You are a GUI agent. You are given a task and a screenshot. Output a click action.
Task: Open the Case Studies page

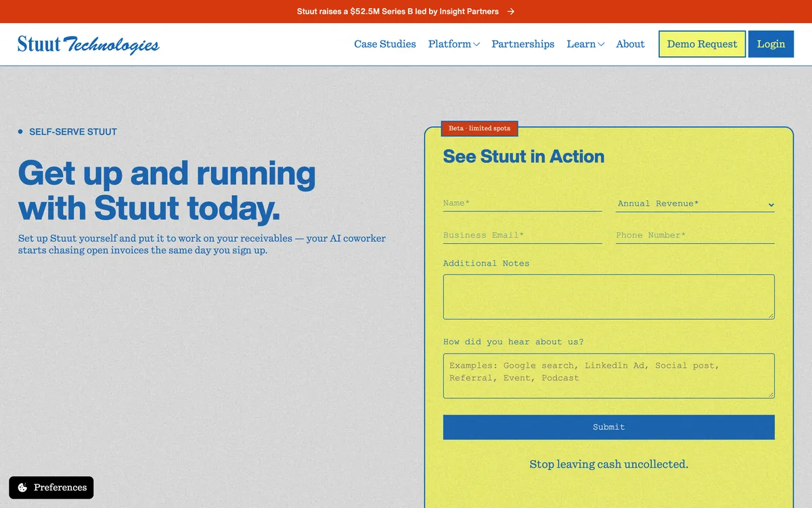pos(385,44)
